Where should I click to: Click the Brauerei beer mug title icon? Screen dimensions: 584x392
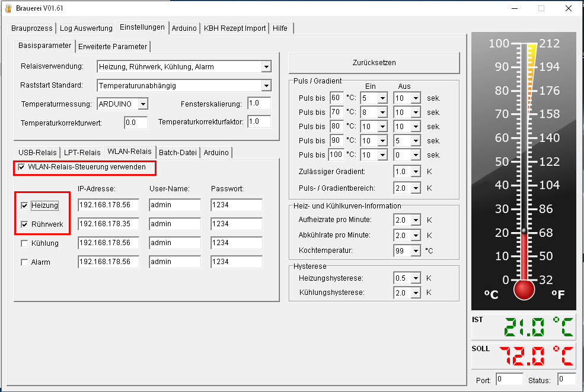(x=7, y=8)
